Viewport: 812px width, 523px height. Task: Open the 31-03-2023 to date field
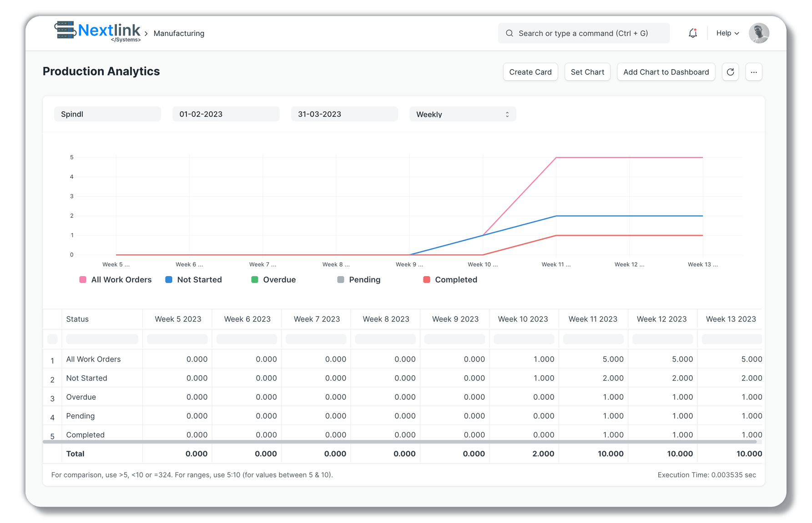[x=344, y=114]
